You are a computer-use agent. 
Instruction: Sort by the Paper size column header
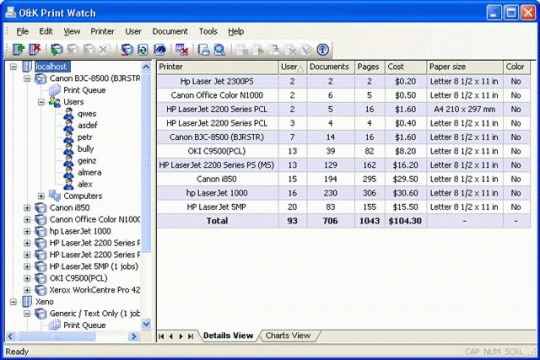tap(465, 67)
